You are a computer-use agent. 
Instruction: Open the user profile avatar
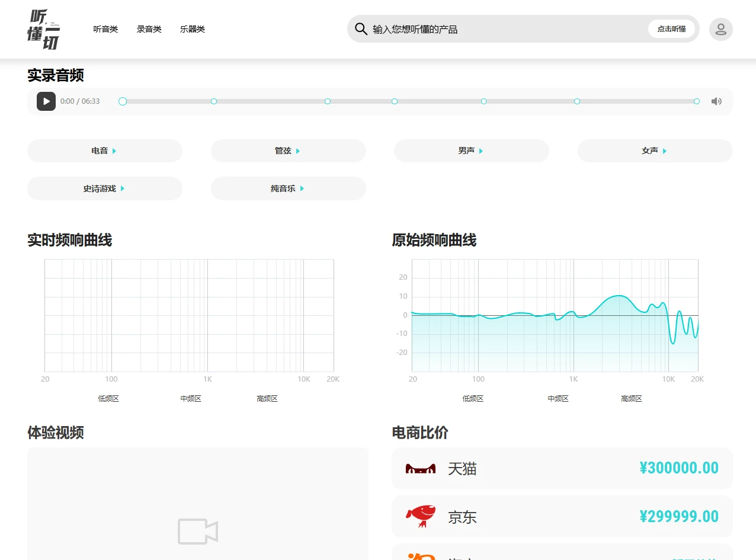coord(720,29)
